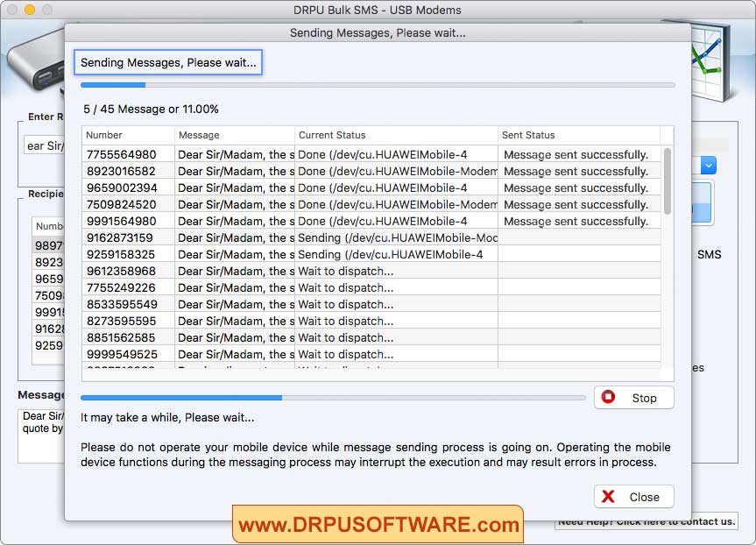The image size is (756, 545).
Task: Select row with number 9162873159
Action: [371, 237]
